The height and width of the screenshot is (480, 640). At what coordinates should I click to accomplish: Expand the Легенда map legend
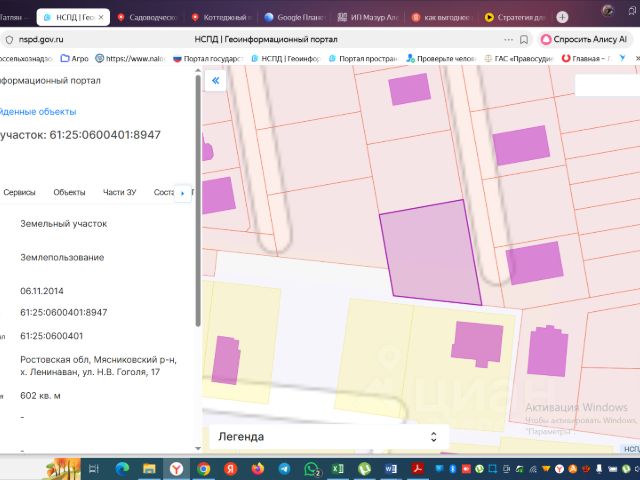(x=329, y=437)
